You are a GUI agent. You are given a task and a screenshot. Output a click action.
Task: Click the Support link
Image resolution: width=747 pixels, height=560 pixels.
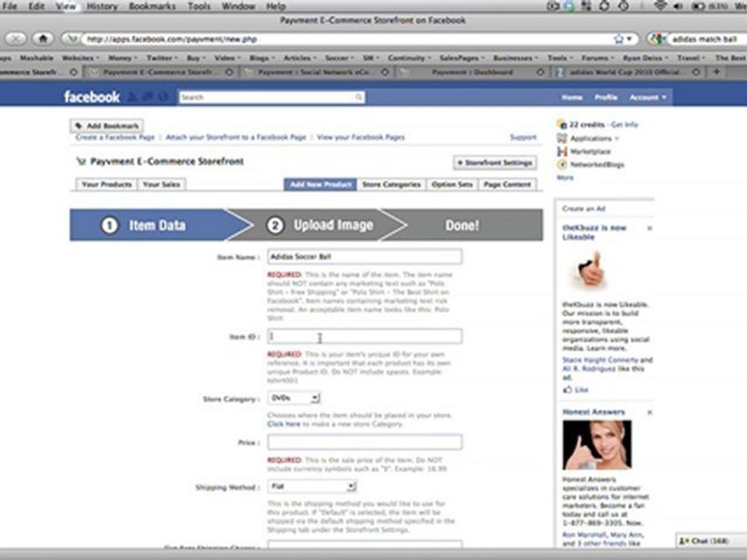[x=523, y=137]
